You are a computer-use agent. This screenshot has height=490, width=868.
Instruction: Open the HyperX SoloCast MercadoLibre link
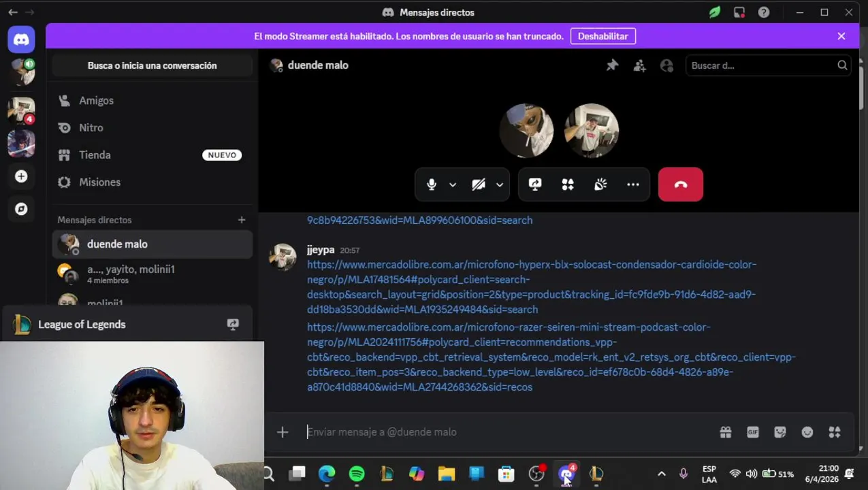pyautogui.click(x=532, y=287)
